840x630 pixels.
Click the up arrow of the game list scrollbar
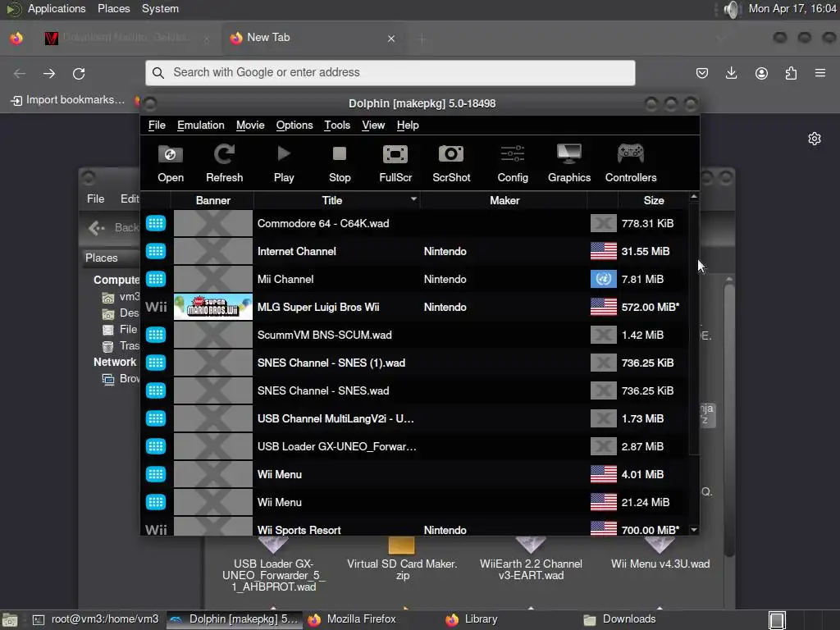(x=694, y=197)
